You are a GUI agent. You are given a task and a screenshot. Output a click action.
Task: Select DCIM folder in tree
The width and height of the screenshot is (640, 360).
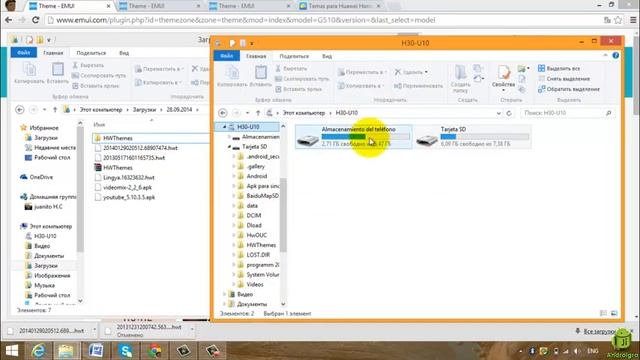click(x=253, y=215)
